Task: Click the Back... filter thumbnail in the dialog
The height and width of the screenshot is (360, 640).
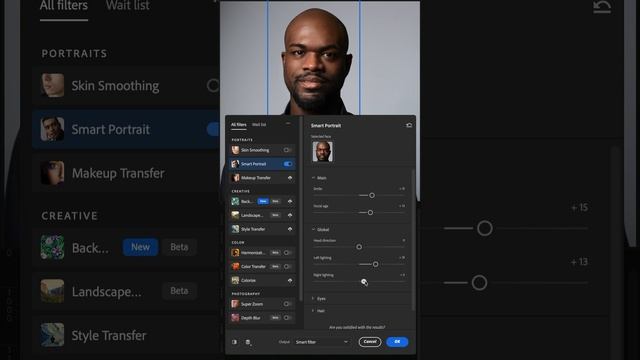Action: tap(236, 201)
